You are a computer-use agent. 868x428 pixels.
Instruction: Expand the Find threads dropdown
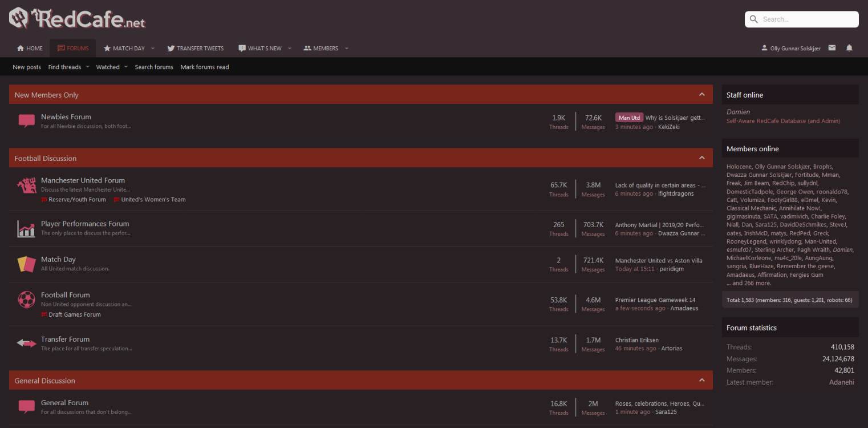pos(65,67)
